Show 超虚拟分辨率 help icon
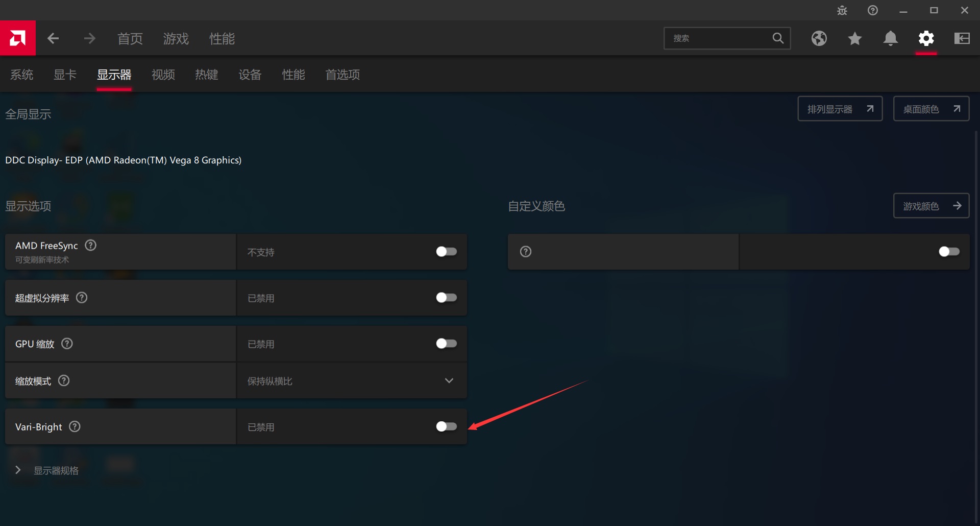Image resolution: width=980 pixels, height=526 pixels. click(82, 298)
